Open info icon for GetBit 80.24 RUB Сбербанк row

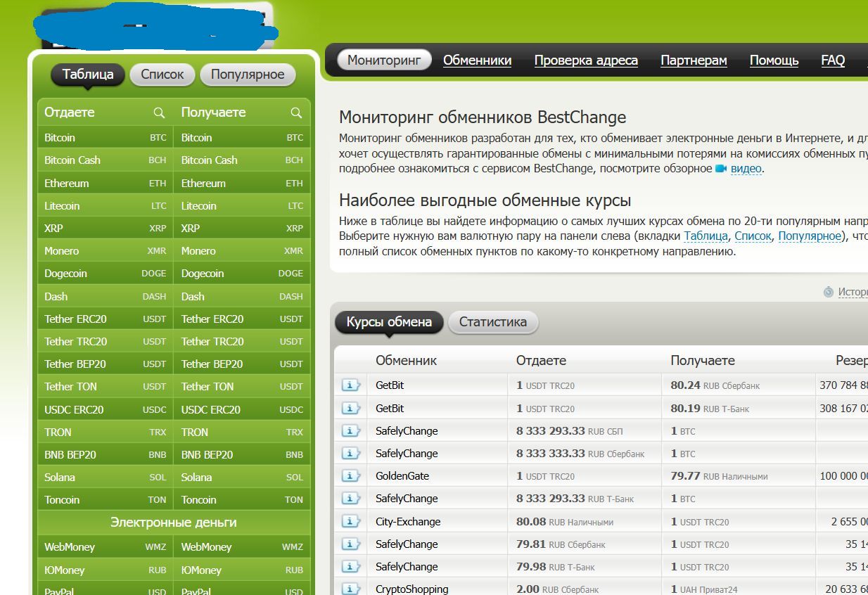point(350,385)
